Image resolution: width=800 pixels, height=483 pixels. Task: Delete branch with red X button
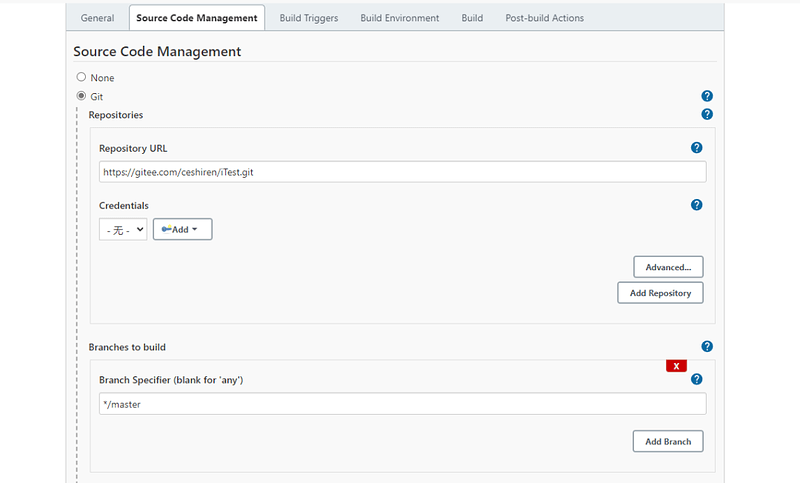(x=677, y=366)
